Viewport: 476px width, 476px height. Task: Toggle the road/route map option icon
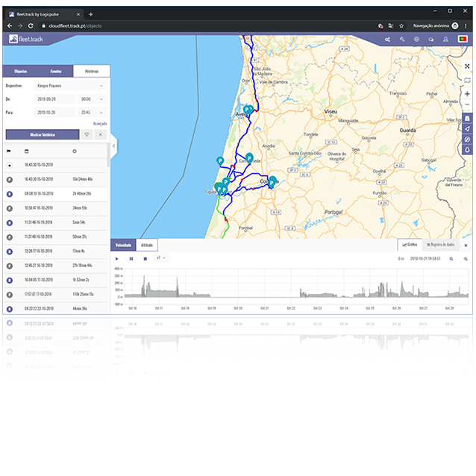pos(467,119)
